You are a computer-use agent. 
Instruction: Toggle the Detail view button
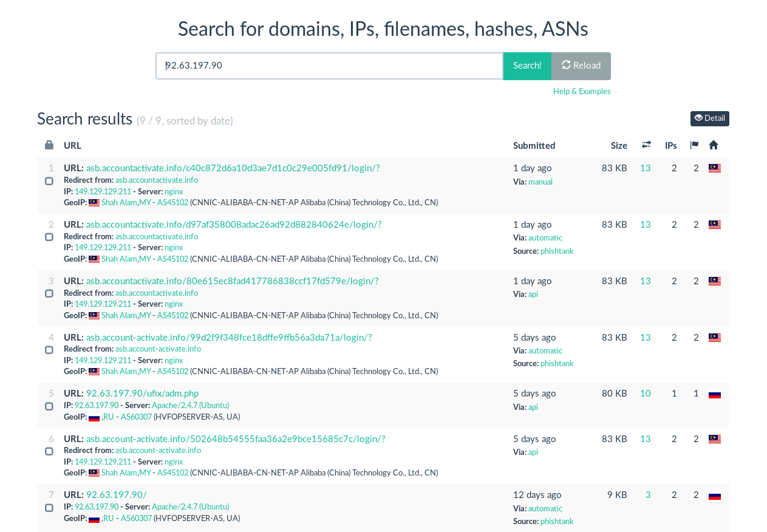click(x=710, y=118)
